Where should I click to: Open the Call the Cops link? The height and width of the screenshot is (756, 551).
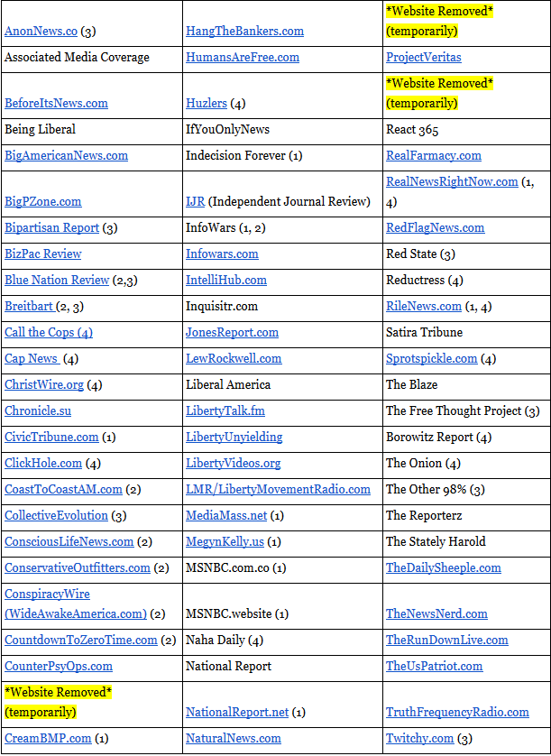[49, 333]
